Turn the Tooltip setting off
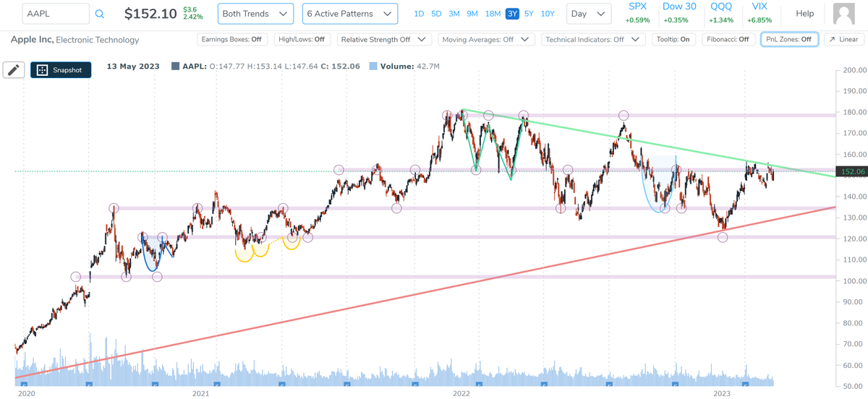868x399 pixels. (673, 40)
